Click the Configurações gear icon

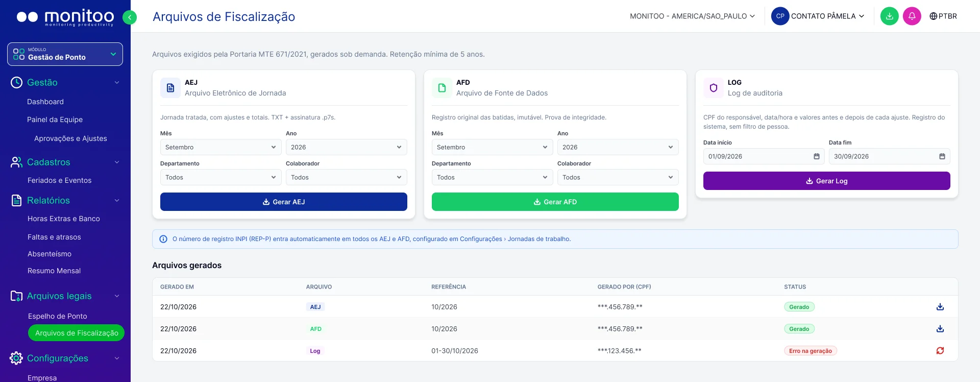(16, 359)
